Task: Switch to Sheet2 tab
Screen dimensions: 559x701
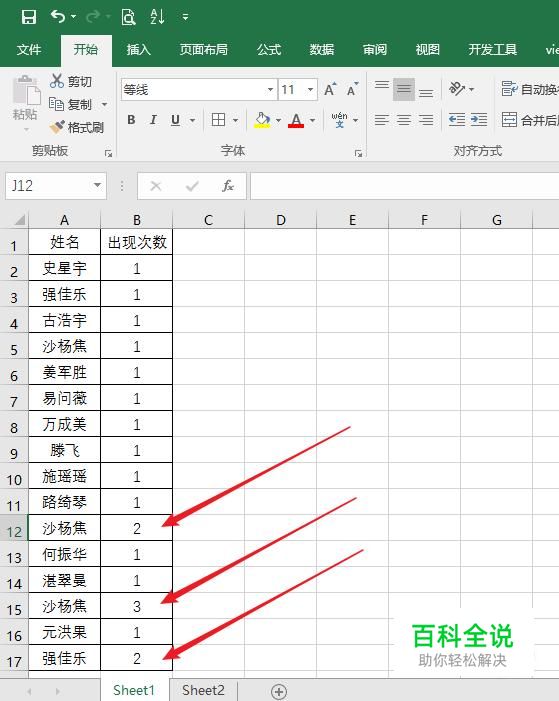Action: click(x=203, y=690)
